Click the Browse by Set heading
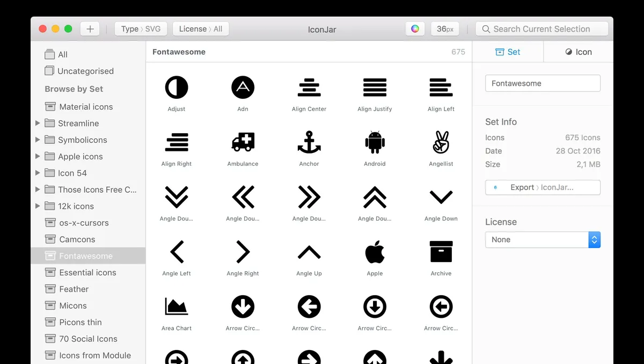 (74, 89)
